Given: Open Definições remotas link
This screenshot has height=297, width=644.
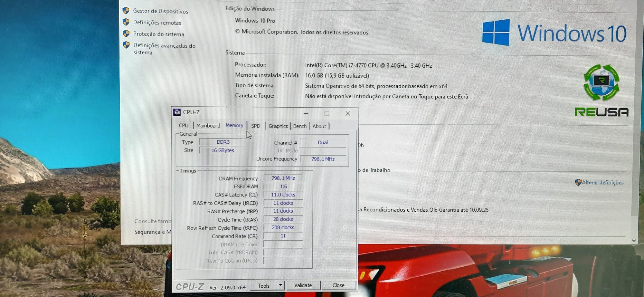Looking at the screenshot, I should (x=157, y=23).
